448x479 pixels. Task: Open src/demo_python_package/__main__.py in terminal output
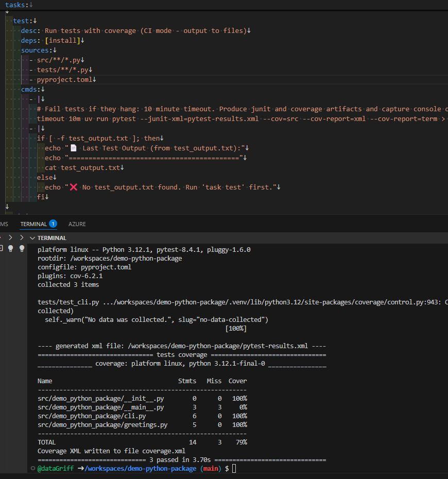[101, 407]
